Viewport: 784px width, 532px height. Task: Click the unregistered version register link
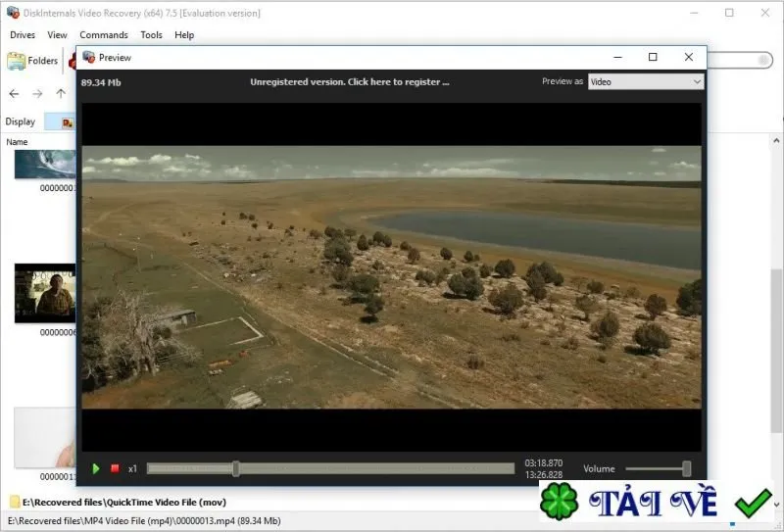click(350, 82)
